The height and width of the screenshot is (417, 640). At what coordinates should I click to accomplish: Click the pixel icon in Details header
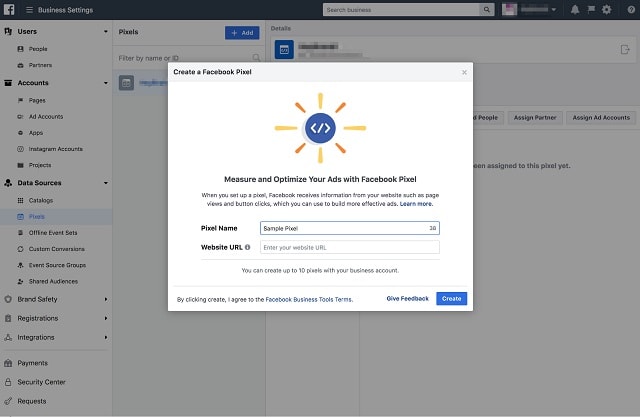[284, 50]
